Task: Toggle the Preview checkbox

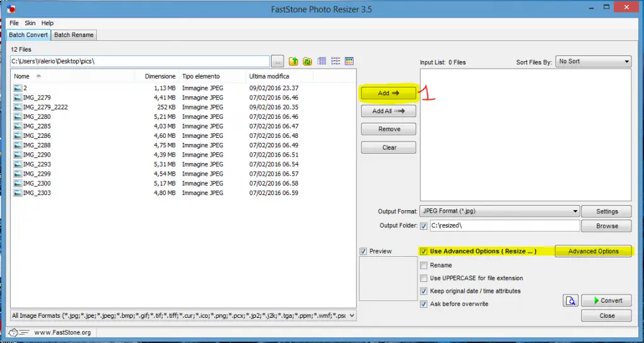Action: click(x=363, y=251)
